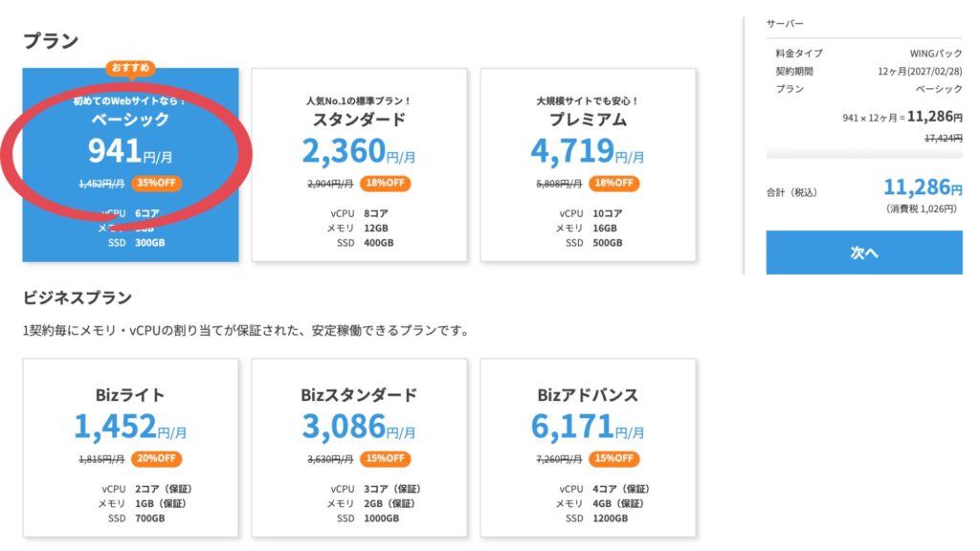Image resolution: width=980 pixels, height=551 pixels.
Task: Choose the Bizライト business plan
Action: 131,448
